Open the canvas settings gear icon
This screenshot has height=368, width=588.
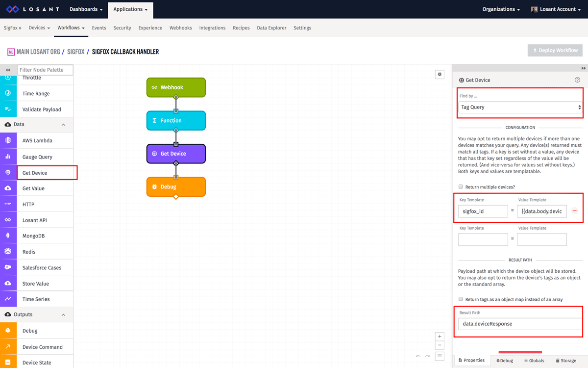coord(440,75)
